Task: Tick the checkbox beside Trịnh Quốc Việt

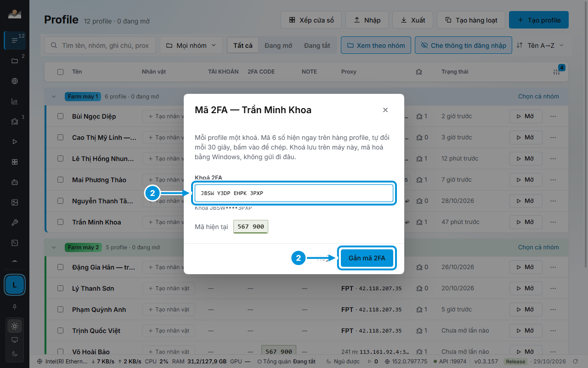Action: (60, 331)
